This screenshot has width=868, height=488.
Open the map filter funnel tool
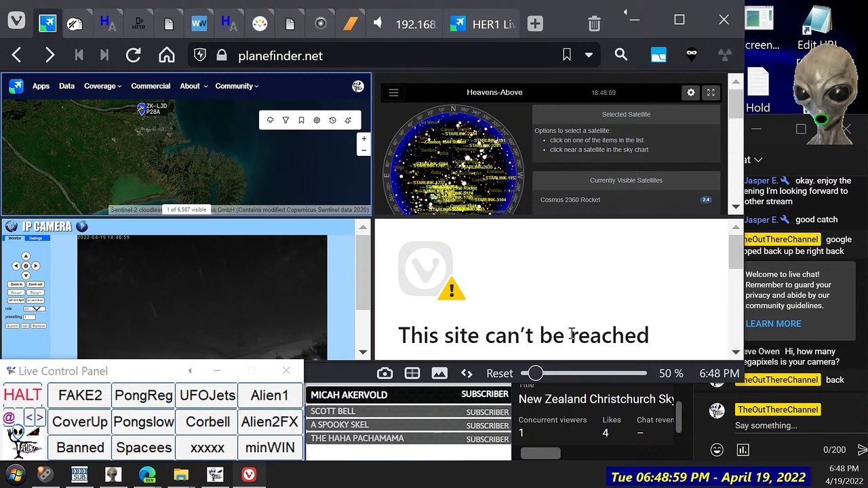285,120
